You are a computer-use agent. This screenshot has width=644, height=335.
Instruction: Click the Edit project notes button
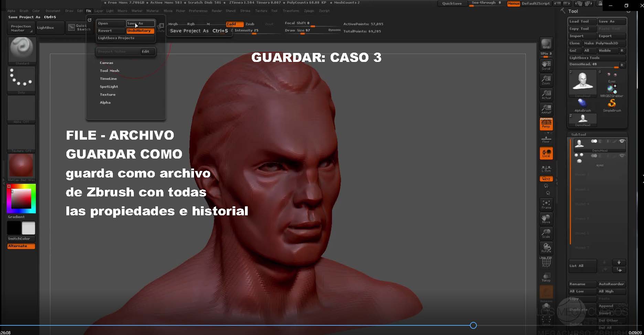point(148,52)
